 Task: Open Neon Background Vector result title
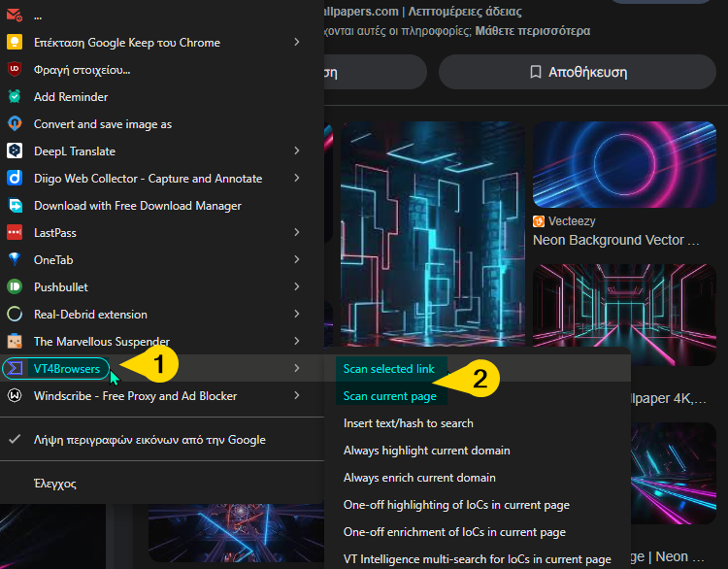point(616,240)
